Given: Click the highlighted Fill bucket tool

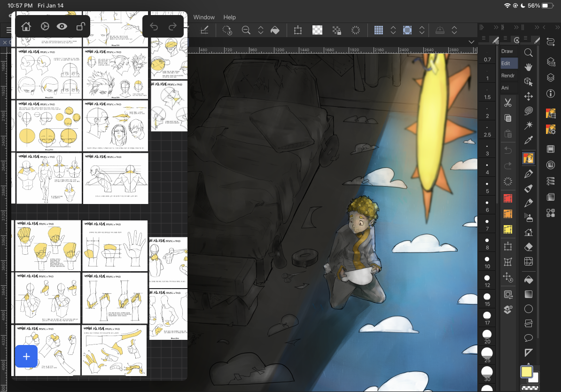Looking at the screenshot, I should point(528,157).
